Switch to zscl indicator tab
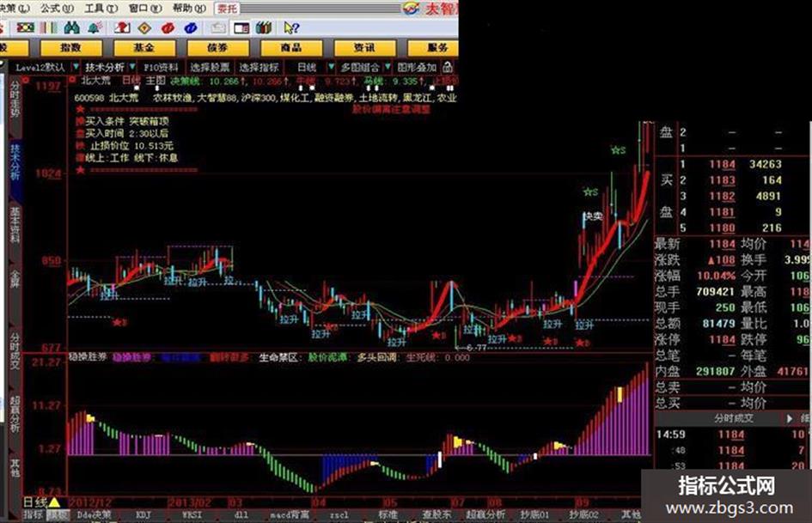The image size is (812, 523). [339, 514]
